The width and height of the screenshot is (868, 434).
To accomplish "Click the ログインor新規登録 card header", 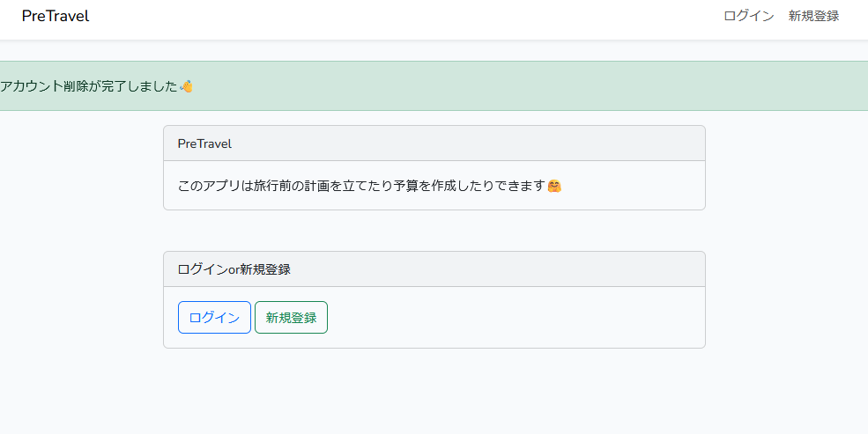I will (434, 269).
